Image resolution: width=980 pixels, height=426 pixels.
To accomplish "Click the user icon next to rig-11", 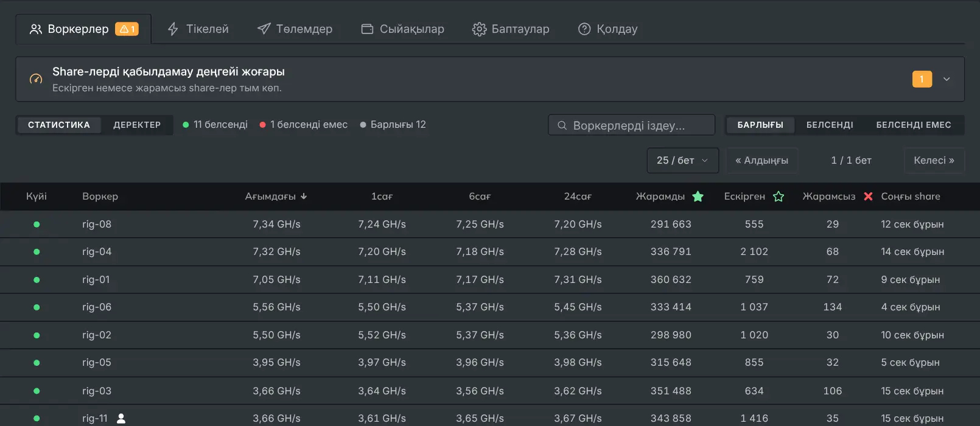I will click(x=121, y=419).
